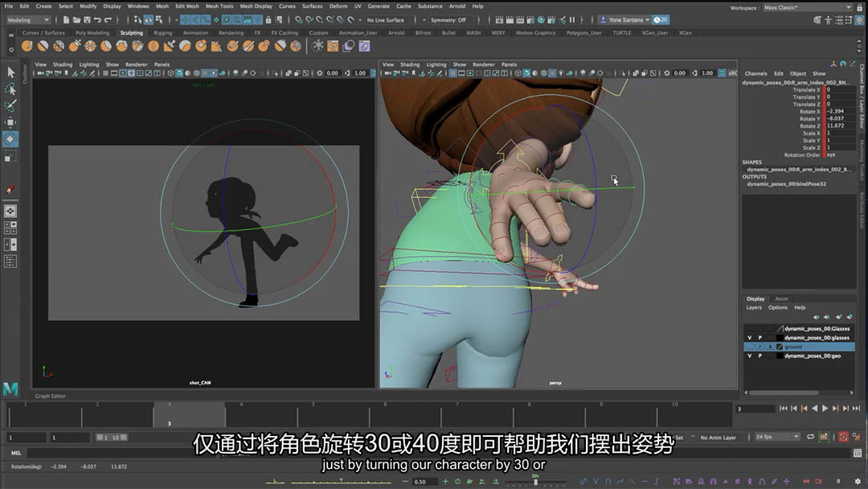Click the Save Scene disk icon
Viewport: 868px width, 489px height.
point(87,20)
